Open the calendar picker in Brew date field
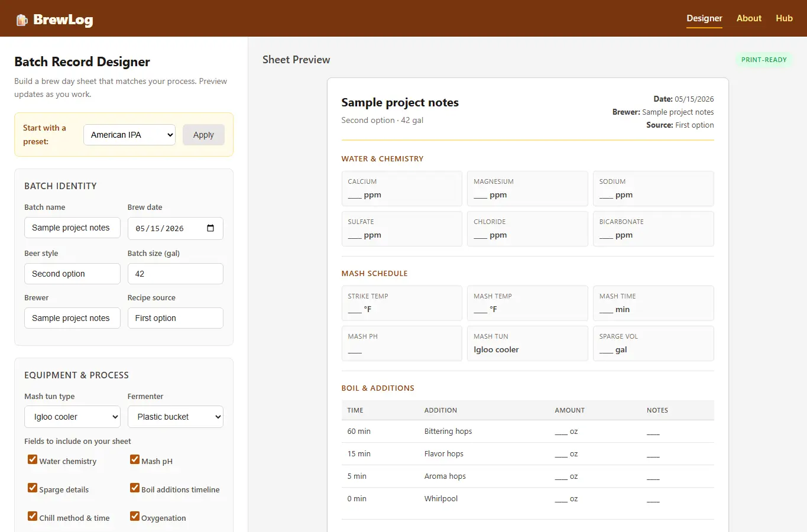 (x=210, y=228)
